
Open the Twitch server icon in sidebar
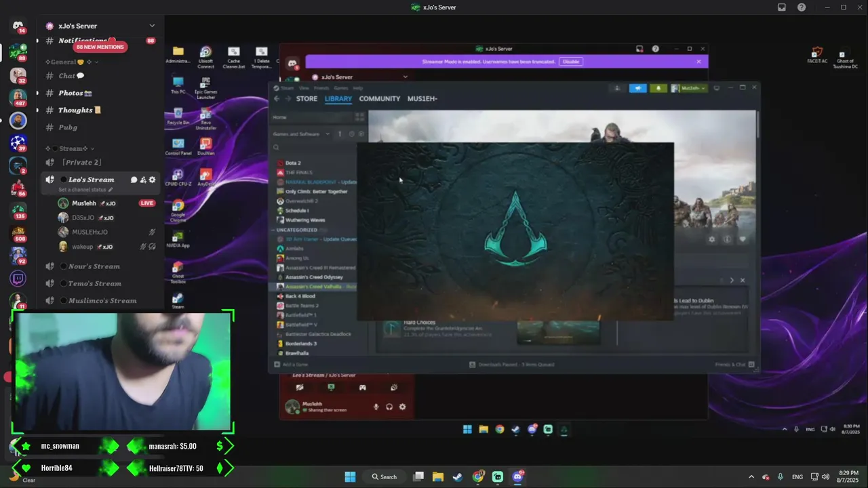(x=18, y=278)
